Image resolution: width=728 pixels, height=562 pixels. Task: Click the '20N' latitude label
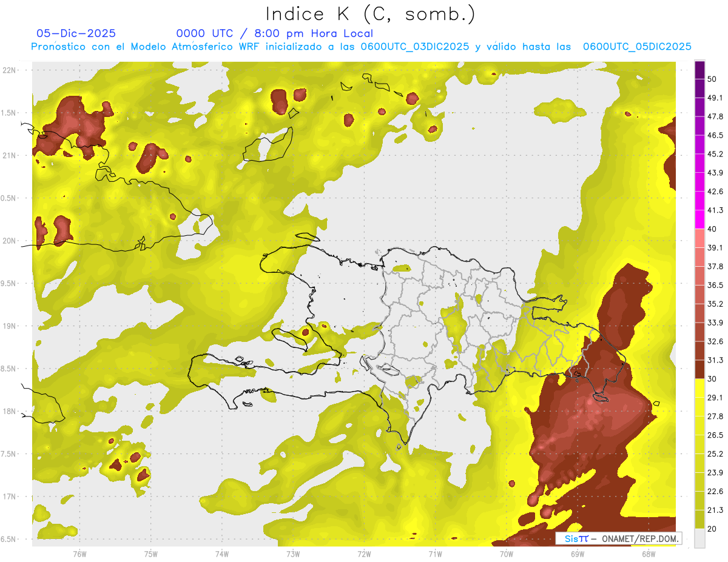(x=10, y=241)
